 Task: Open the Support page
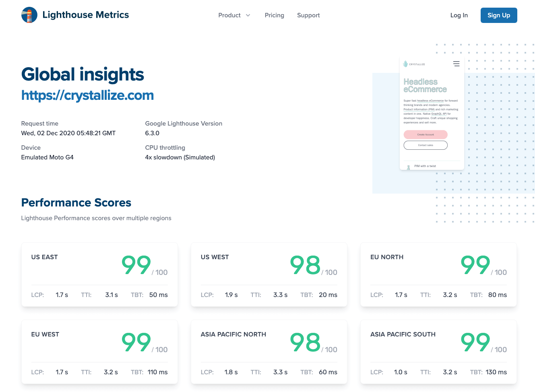(308, 15)
